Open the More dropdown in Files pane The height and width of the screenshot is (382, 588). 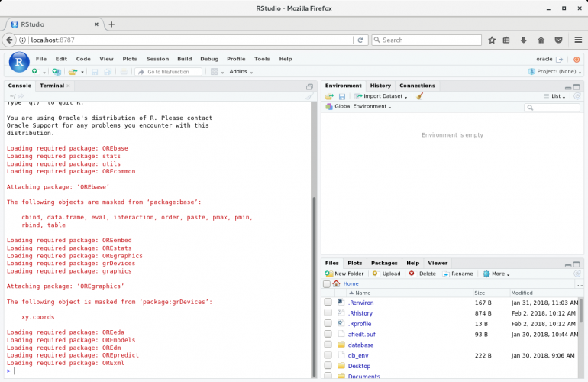tap(496, 274)
